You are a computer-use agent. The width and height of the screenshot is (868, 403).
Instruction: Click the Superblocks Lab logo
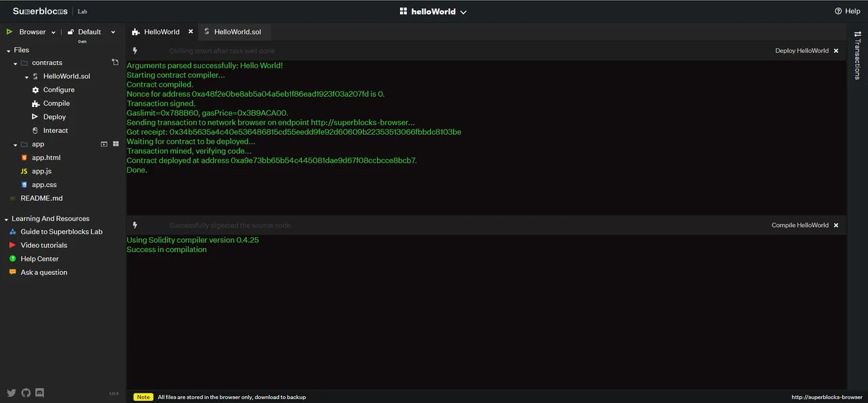tap(50, 12)
